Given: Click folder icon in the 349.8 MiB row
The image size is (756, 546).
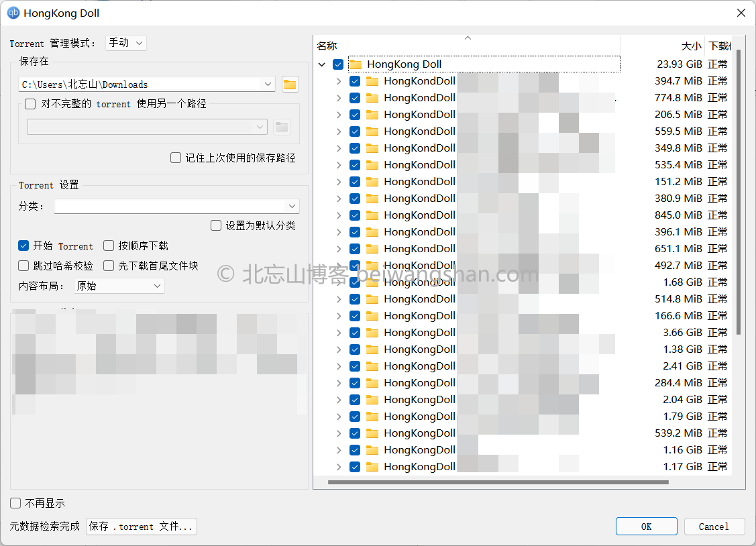Looking at the screenshot, I should 372,148.
